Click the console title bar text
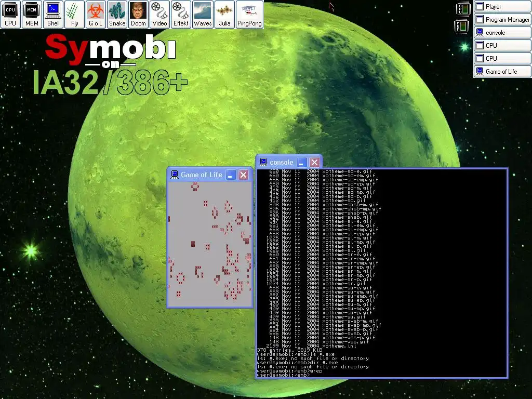The image size is (532, 399). tap(281, 163)
